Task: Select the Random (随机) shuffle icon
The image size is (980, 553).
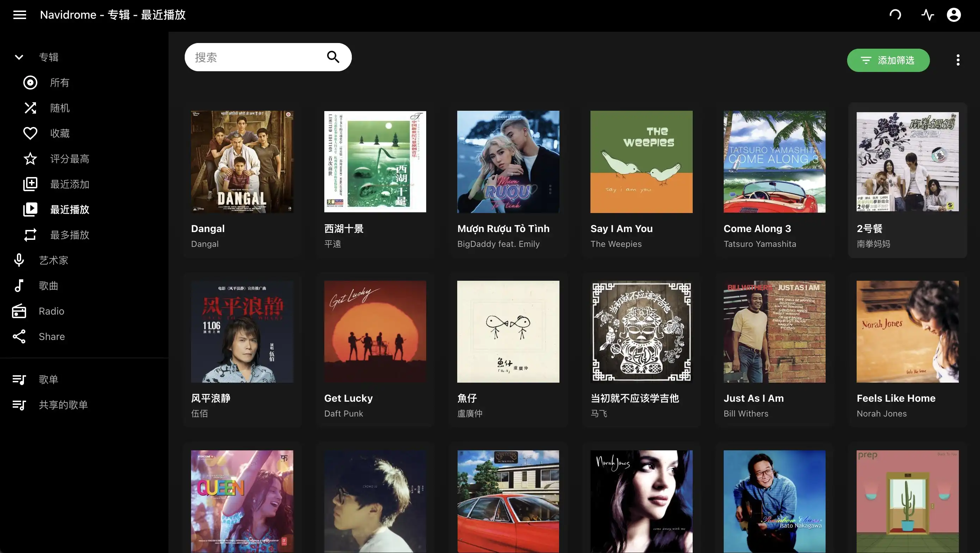Action: 30,108
